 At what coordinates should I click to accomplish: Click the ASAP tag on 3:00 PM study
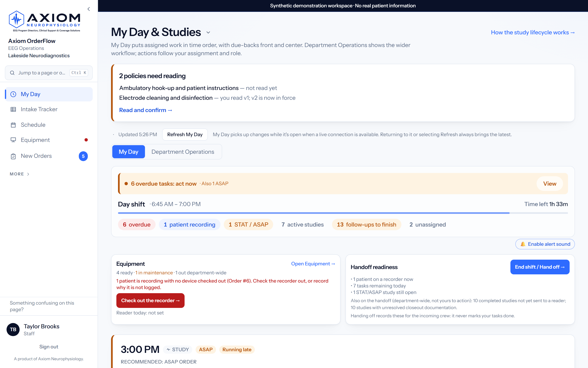tap(206, 350)
